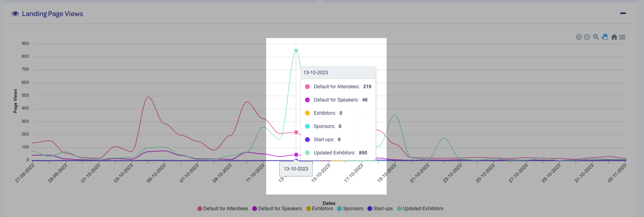Click the chart zoom out icon
This screenshot has width=644, height=217.
[x=587, y=37]
